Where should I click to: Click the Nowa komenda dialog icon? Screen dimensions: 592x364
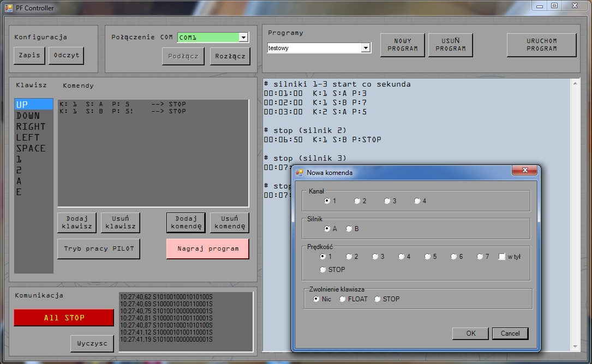(x=300, y=173)
